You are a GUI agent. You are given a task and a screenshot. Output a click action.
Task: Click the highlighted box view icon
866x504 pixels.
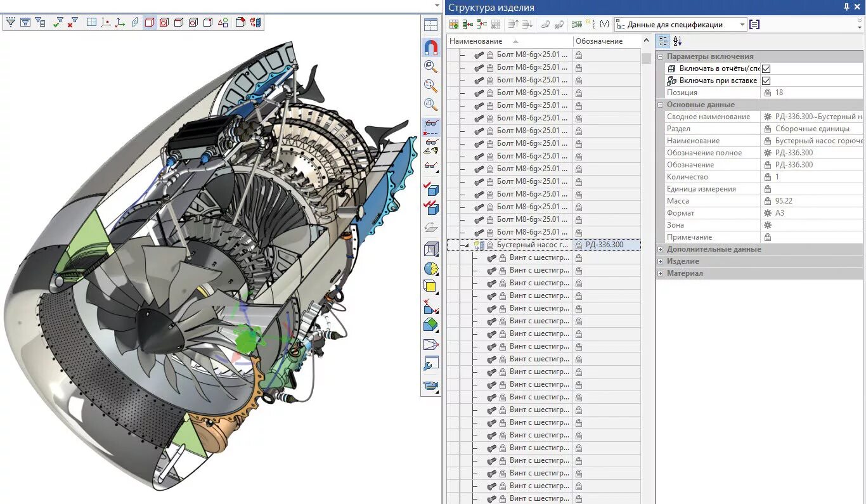pos(150,22)
